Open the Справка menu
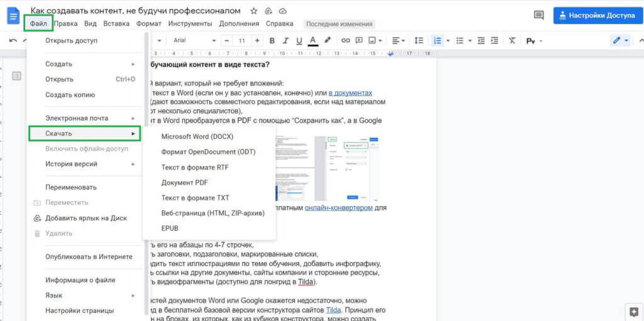 [x=279, y=23]
